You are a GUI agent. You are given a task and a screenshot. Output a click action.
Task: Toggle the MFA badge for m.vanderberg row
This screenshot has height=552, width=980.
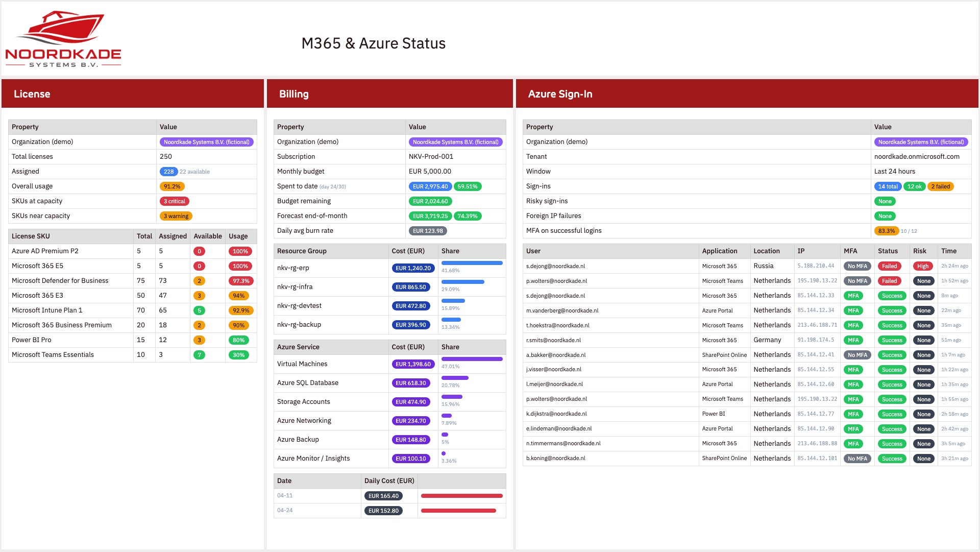click(853, 310)
